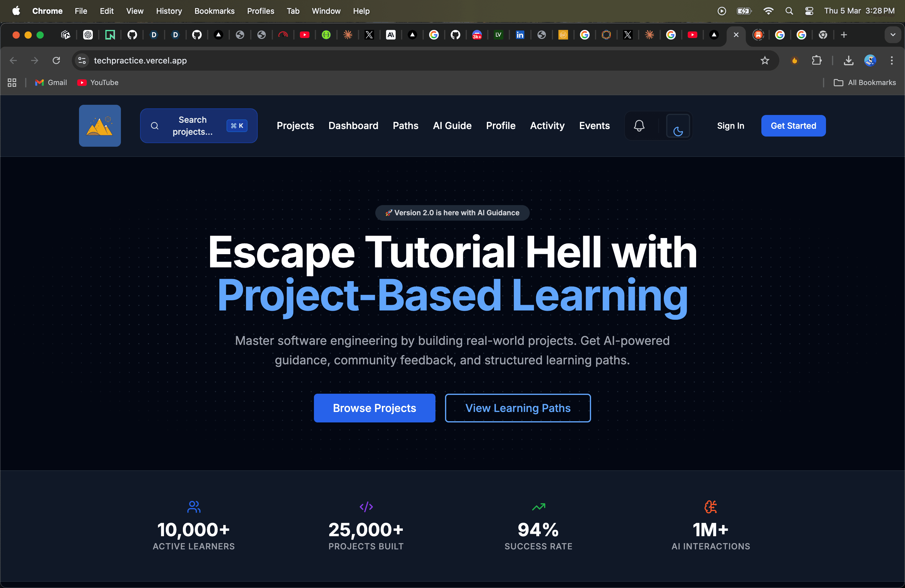Open the site information control in the address bar

point(81,60)
